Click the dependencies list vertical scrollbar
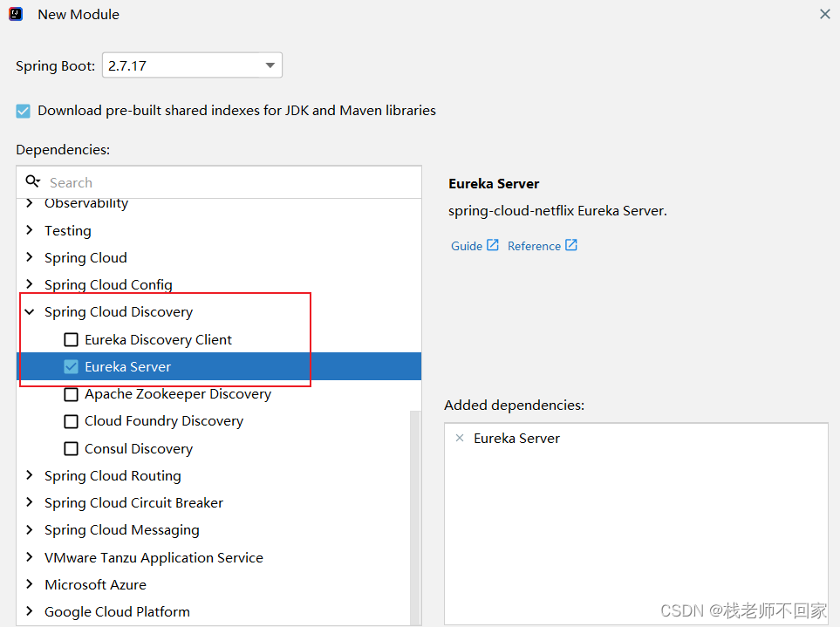 pyautogui.click(x=414, y=517)
